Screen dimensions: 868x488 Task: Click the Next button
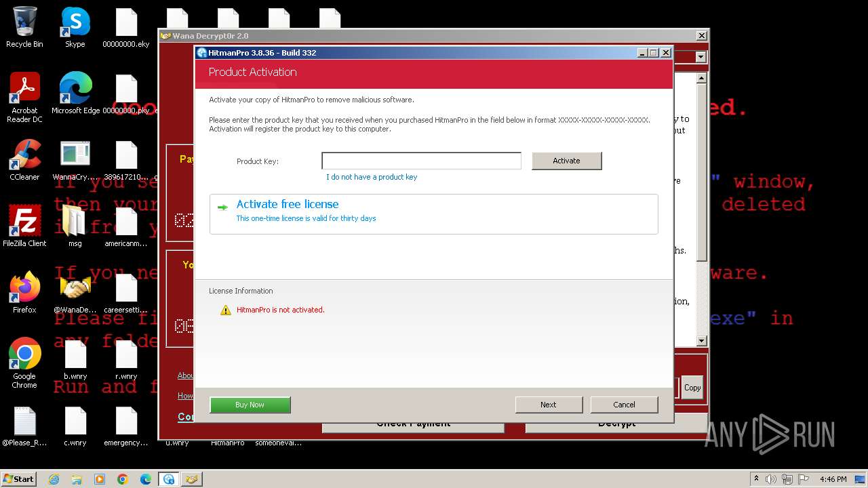pyautogui.click(x=549, y=405)
